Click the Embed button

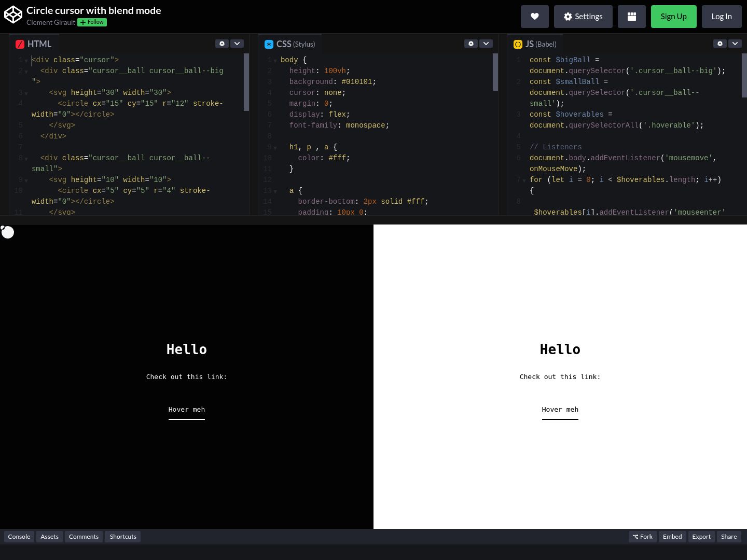tap(672, 537)
